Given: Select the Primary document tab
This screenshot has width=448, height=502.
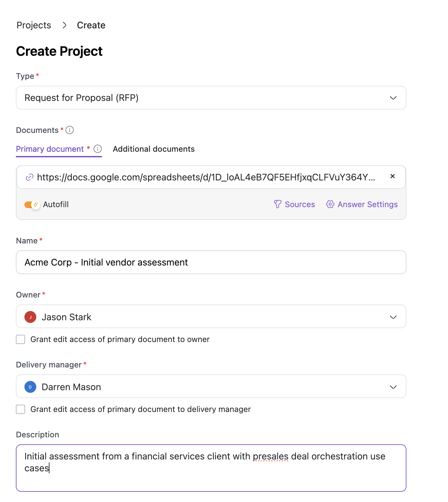Looking at the screenshot, I should pyautogui.click(x=50, y=149).
